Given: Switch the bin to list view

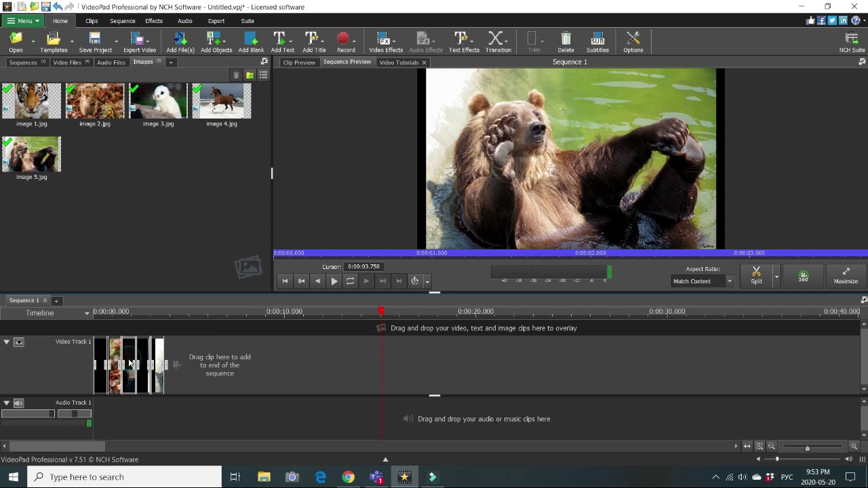Looking at the screenshot, I should click(x=263, y=75).
